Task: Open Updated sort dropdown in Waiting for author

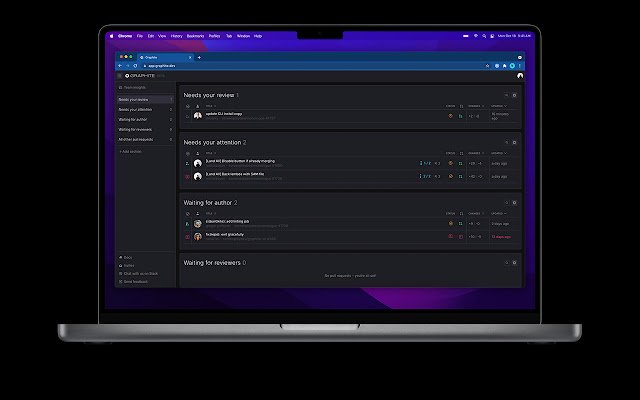Action: 499,213
